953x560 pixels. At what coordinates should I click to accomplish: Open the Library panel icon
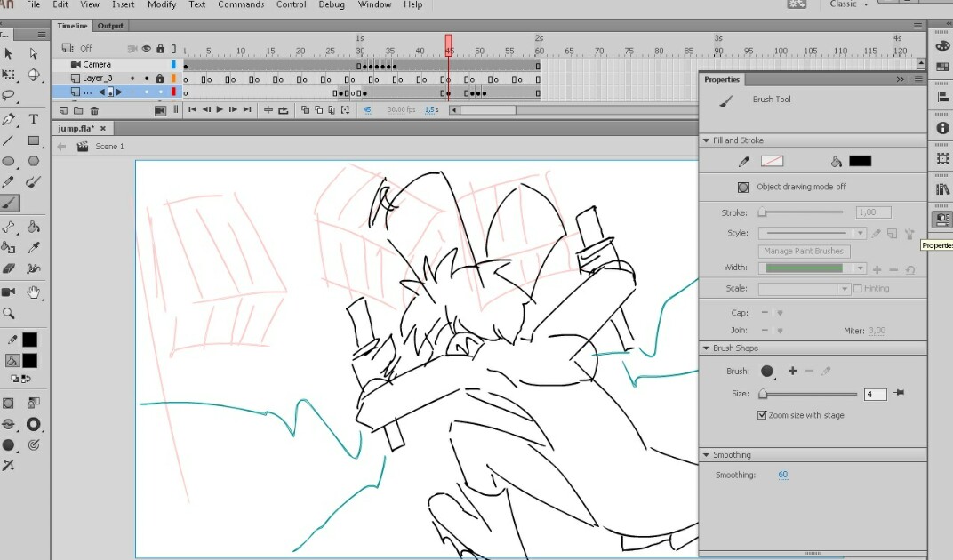click(942, 189)
